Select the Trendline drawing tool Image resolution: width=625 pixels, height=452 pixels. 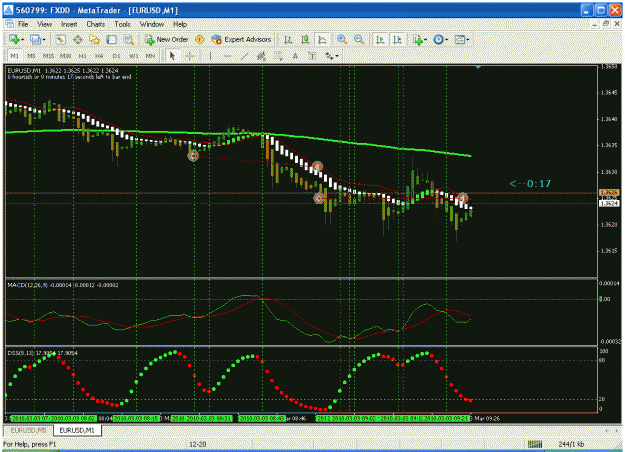pos(244,56)
